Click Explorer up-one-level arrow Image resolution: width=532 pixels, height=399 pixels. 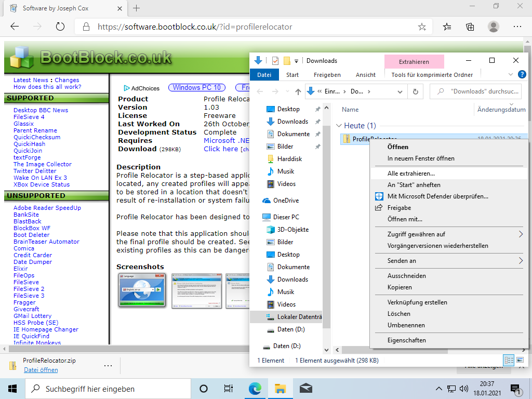tap(298, 91)
